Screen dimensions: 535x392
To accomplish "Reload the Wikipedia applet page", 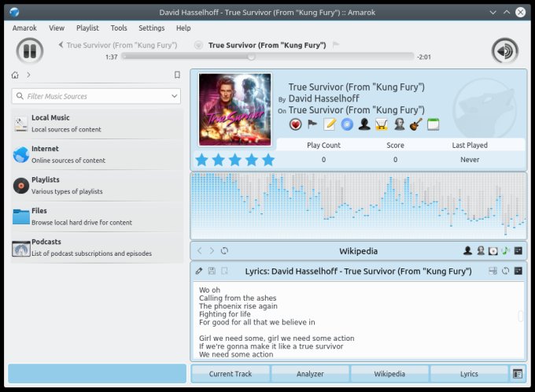I will pos(224,250).
